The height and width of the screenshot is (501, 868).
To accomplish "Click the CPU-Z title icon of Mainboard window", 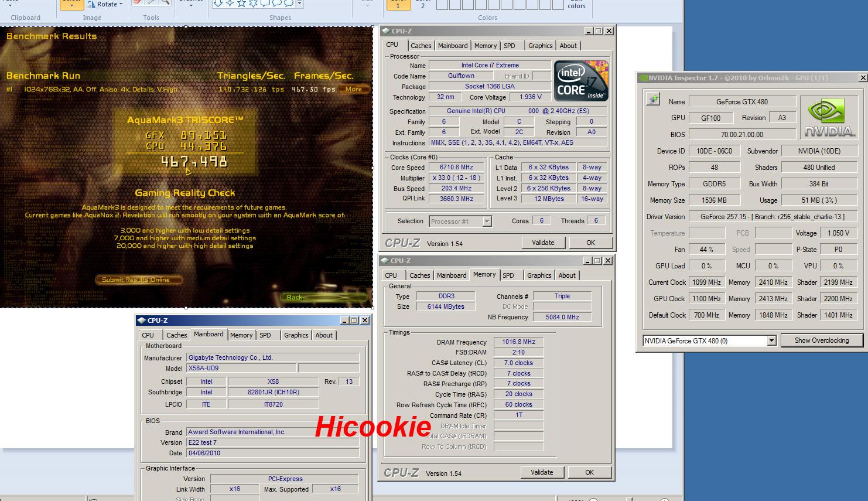I will (x=142, y=321).
